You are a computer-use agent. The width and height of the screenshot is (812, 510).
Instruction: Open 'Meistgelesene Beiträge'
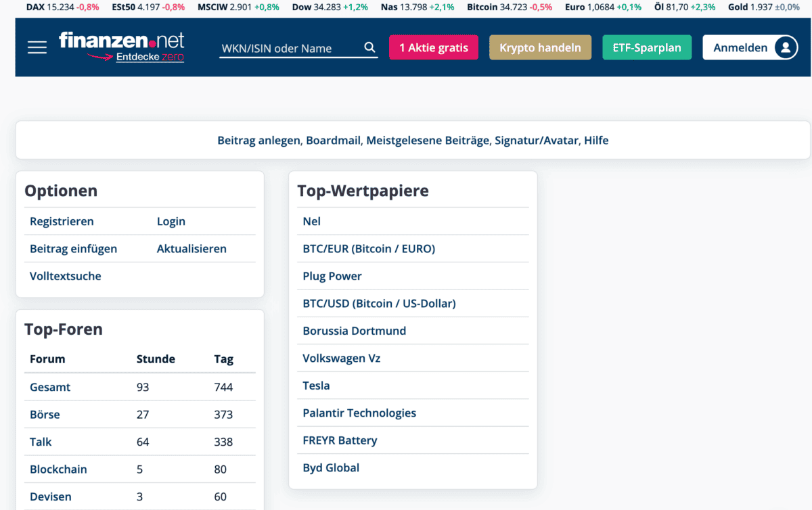point(427,140)
